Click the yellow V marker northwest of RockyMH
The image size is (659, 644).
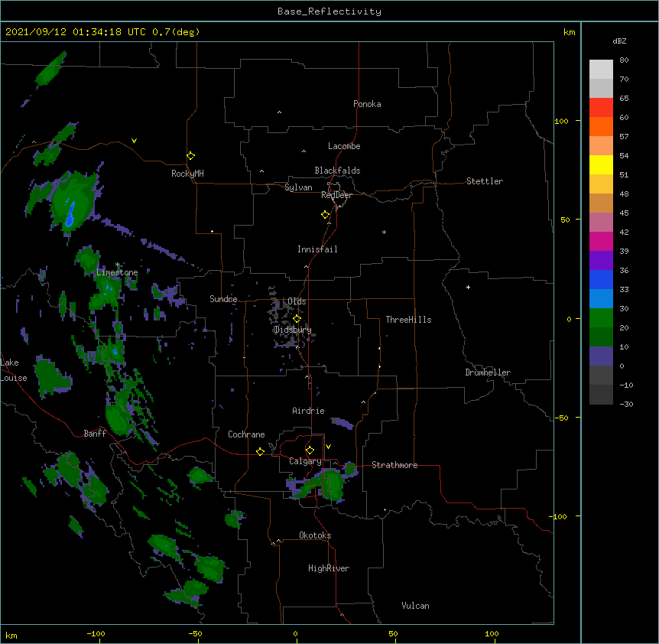(134, 141)
